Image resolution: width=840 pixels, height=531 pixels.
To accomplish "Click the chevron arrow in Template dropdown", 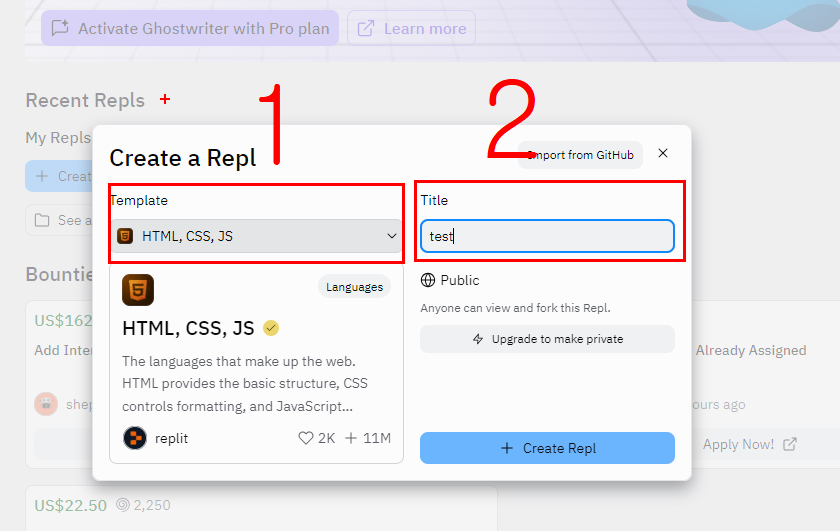I will pos(392,236).
